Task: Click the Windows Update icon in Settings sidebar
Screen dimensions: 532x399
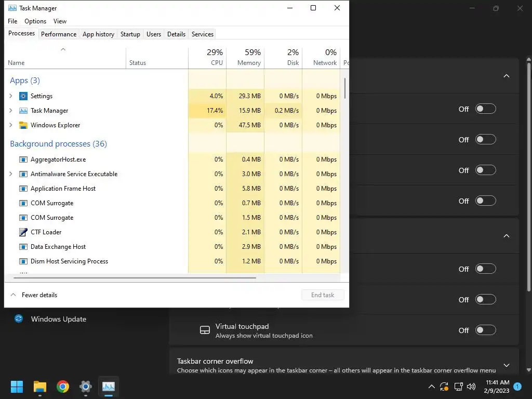Action: tap(19, 318)
